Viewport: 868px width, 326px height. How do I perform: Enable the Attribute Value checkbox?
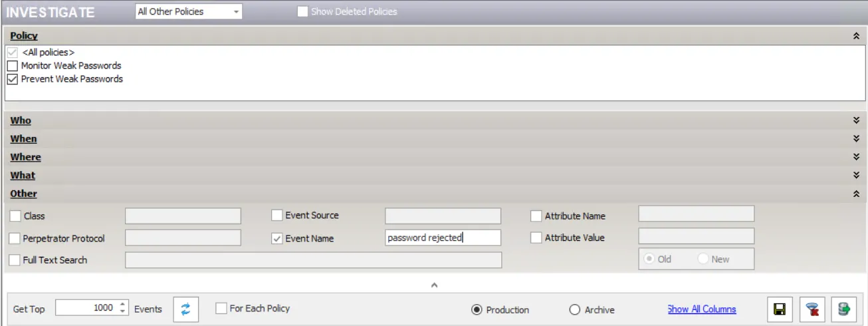point(536,238)
